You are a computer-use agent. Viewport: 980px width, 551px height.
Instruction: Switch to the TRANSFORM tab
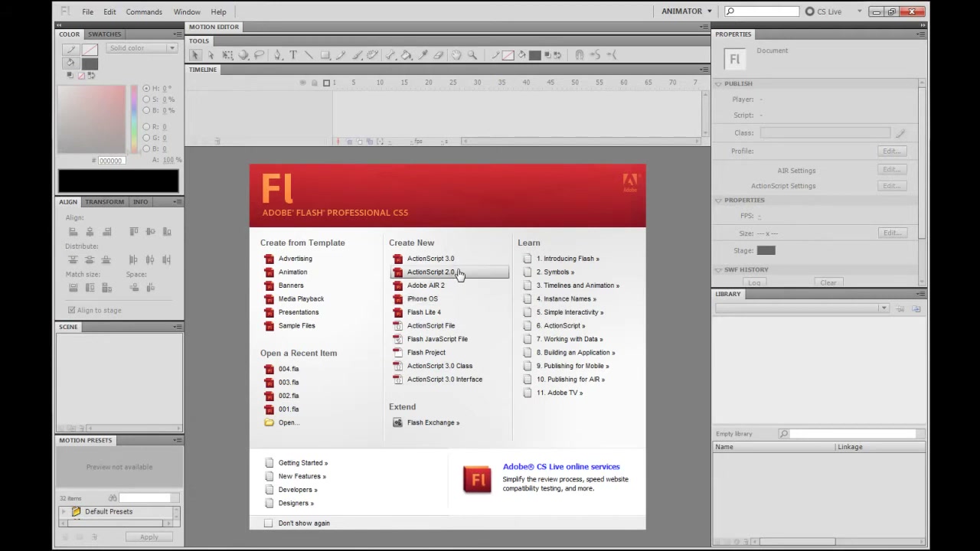coord(104,202)
